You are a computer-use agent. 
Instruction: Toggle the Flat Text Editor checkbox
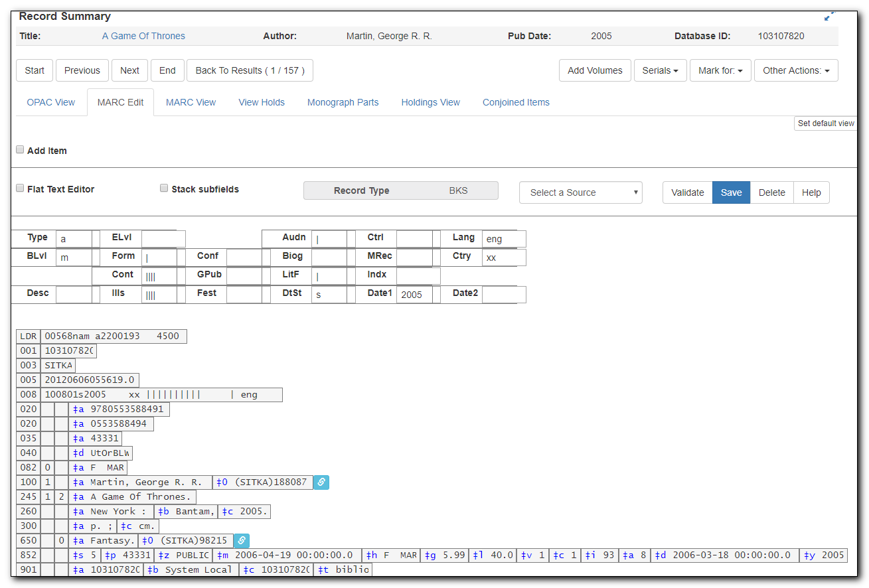20,188
